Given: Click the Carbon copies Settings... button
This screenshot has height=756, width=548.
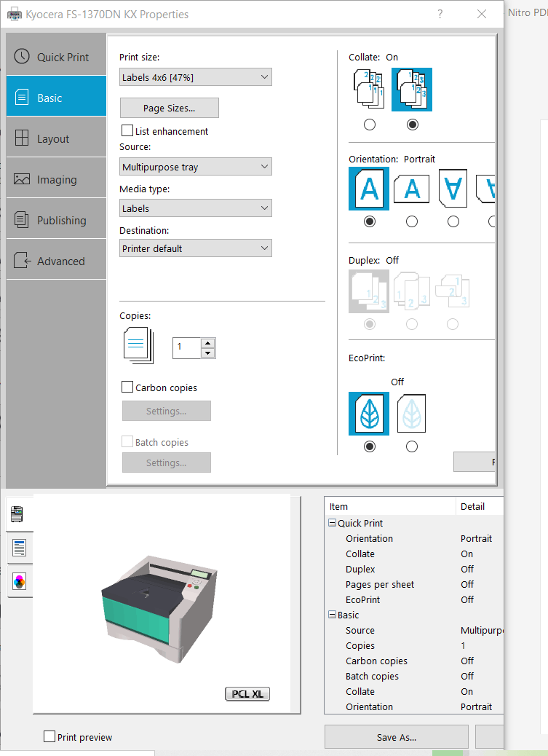Looking at the screenshot, I should pyautogui.click(x=166, y=411).
